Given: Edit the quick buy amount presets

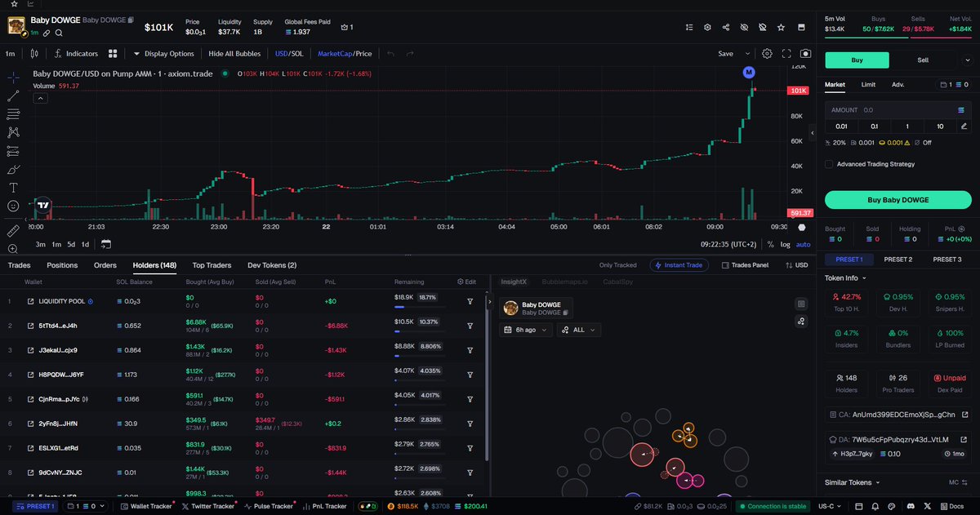Looking at the screenshot, I should 964,127.
